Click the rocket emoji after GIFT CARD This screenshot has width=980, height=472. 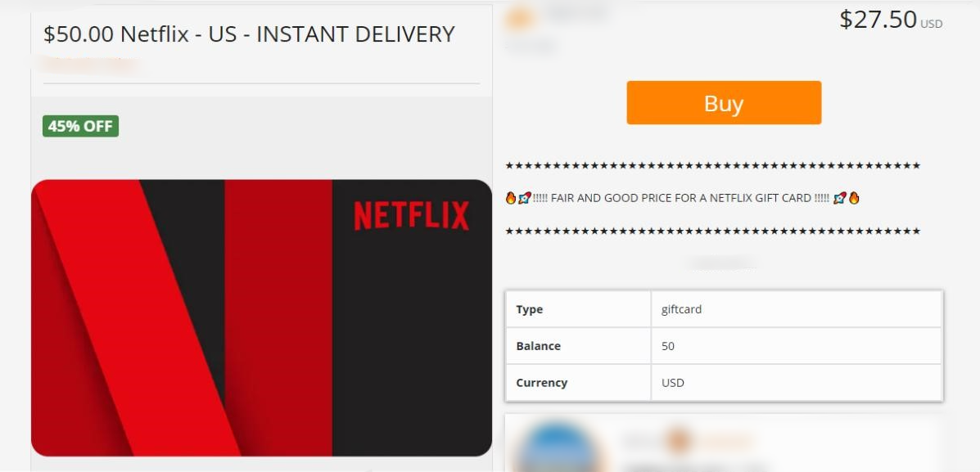(840, 199)
